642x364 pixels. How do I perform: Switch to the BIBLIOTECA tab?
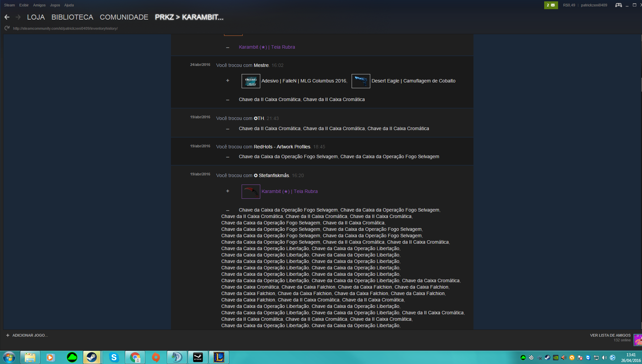72,17
